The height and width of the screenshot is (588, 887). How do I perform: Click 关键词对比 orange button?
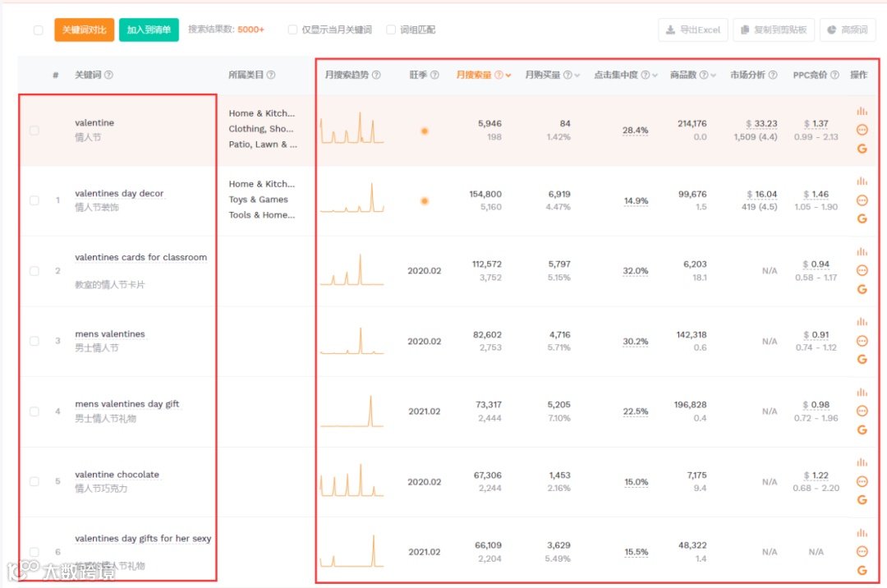[x=85, y=30]
